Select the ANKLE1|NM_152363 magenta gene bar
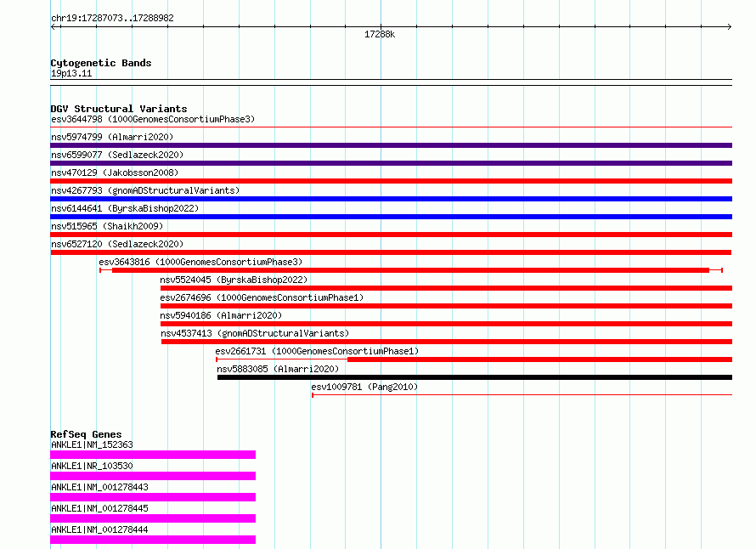756x549 pixels. (x=153, y=455)
